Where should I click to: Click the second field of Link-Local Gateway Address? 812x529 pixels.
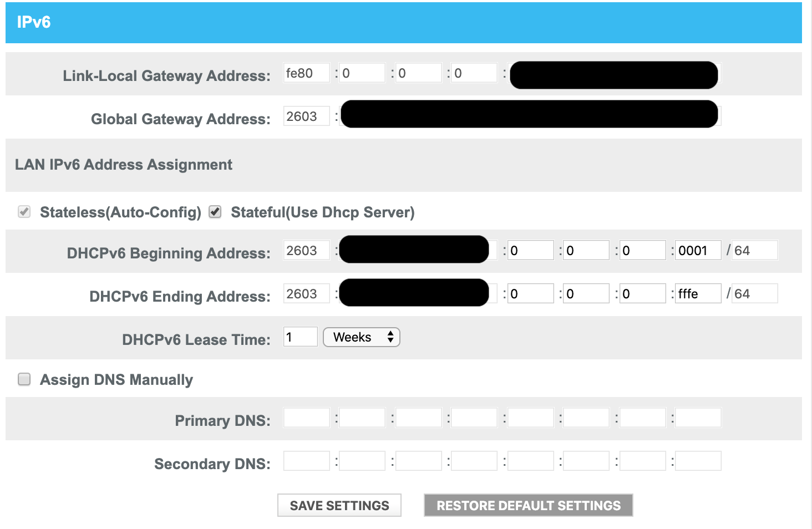(x=362, y=73)
